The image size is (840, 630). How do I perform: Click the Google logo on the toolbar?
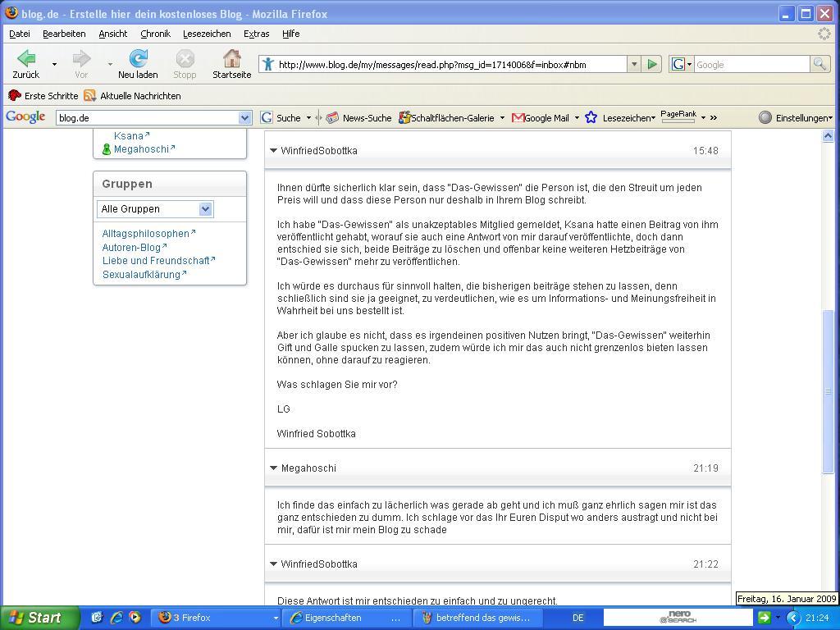click(25, 116)
